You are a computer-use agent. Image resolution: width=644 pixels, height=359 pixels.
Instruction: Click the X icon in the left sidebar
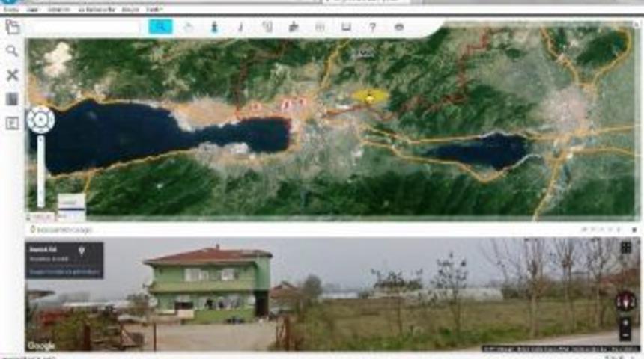(12, 75)
